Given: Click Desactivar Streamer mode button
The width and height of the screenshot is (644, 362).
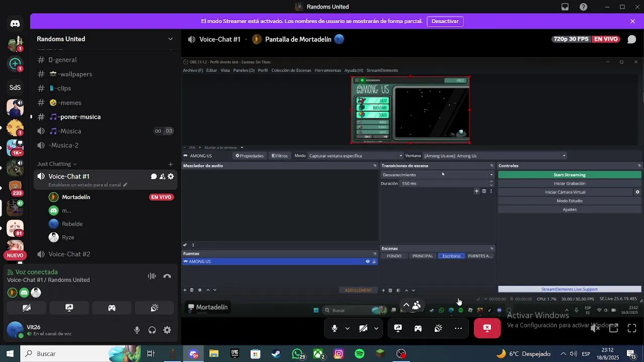Looking at the screenshot, I should (445, 21).
